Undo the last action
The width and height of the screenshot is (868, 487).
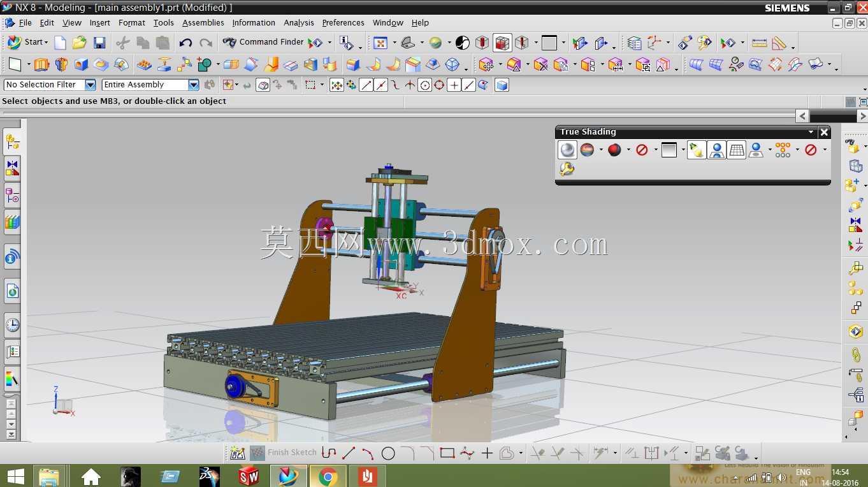(185, 43)
